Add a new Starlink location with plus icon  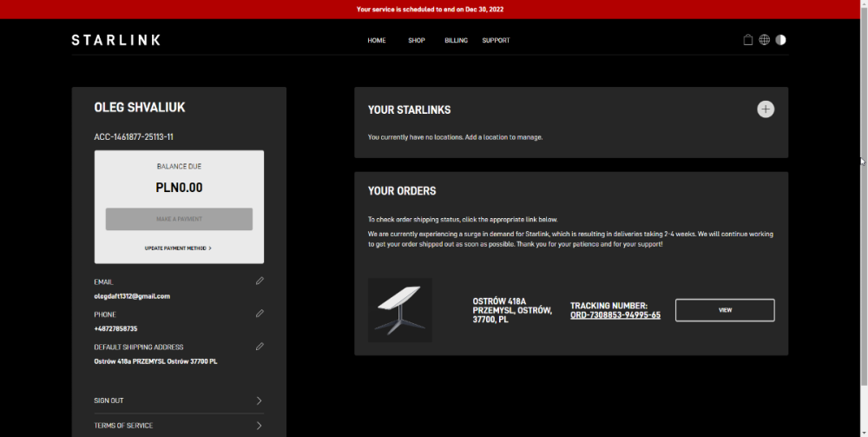point(765,109)
